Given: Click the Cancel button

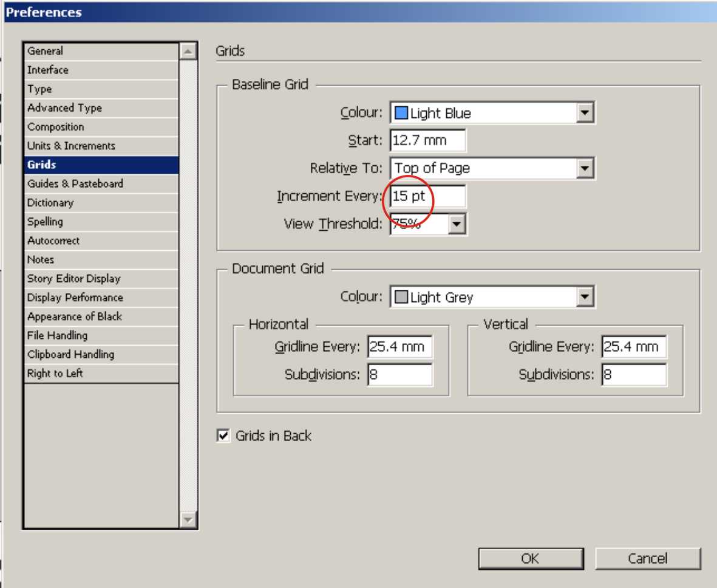Looking at the screenshot, I should coord(648,559).
